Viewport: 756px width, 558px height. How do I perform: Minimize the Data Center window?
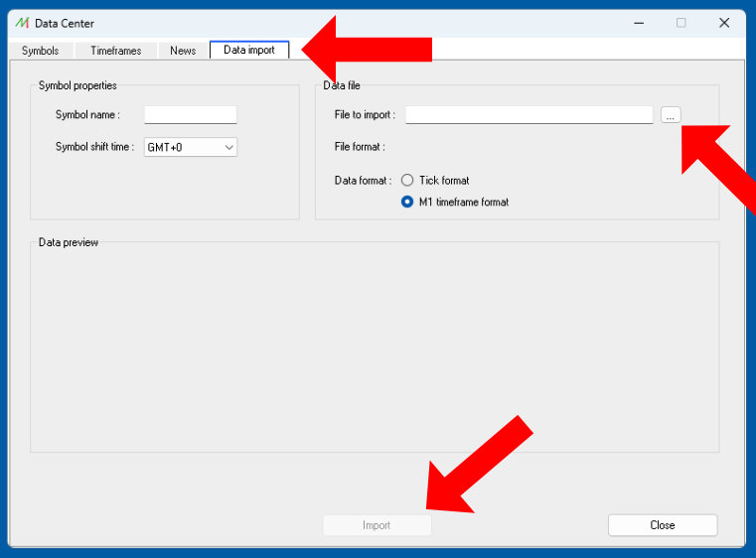[639, 23]
